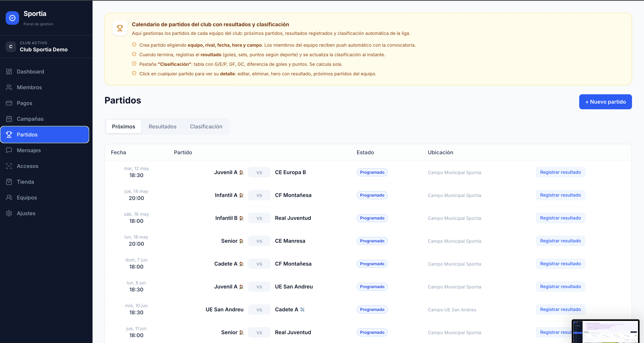Click the CE Europa B opponent name
This screenshot has height=343, width=644.
click(x=291, y=172)
